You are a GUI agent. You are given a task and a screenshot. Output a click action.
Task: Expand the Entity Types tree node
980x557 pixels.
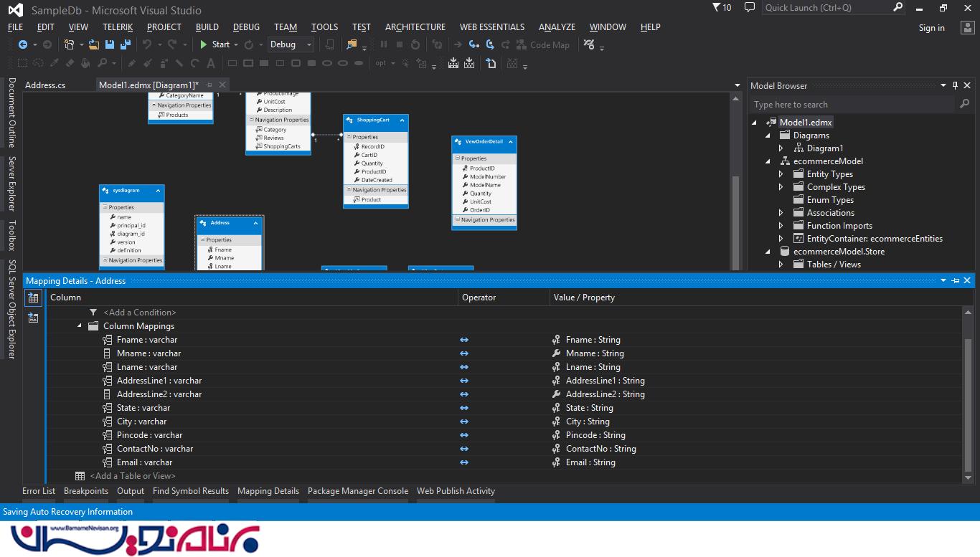[x=781, y=174]
